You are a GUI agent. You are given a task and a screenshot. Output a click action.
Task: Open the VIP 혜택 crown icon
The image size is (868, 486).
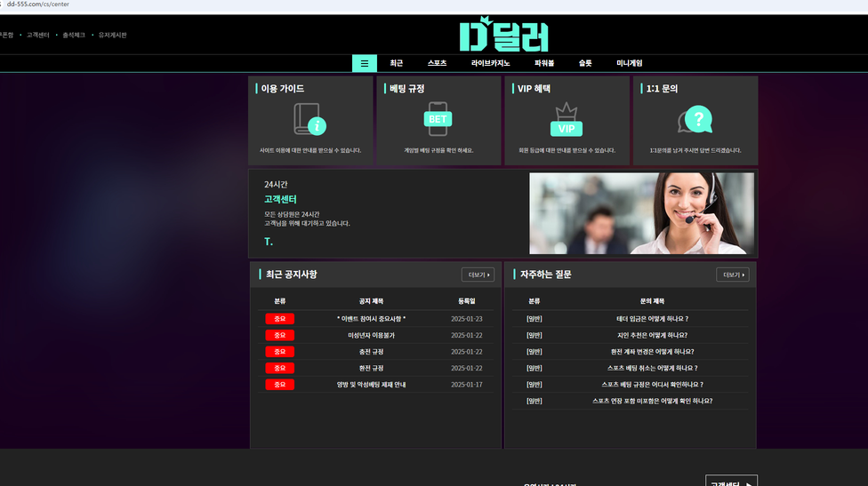pyautogui.click(x=567, y=119)
